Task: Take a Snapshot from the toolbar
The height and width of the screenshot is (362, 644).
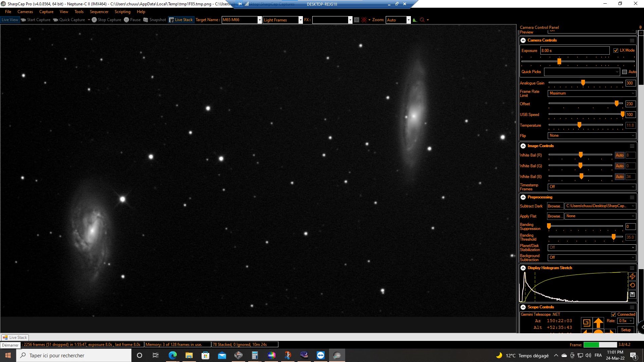Action: coord(155,20)
